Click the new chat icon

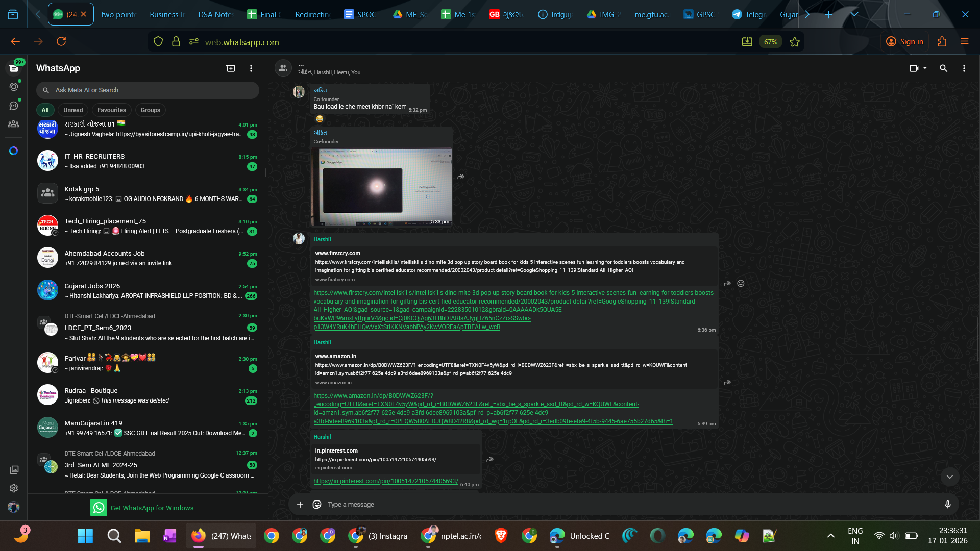(231, 68)
